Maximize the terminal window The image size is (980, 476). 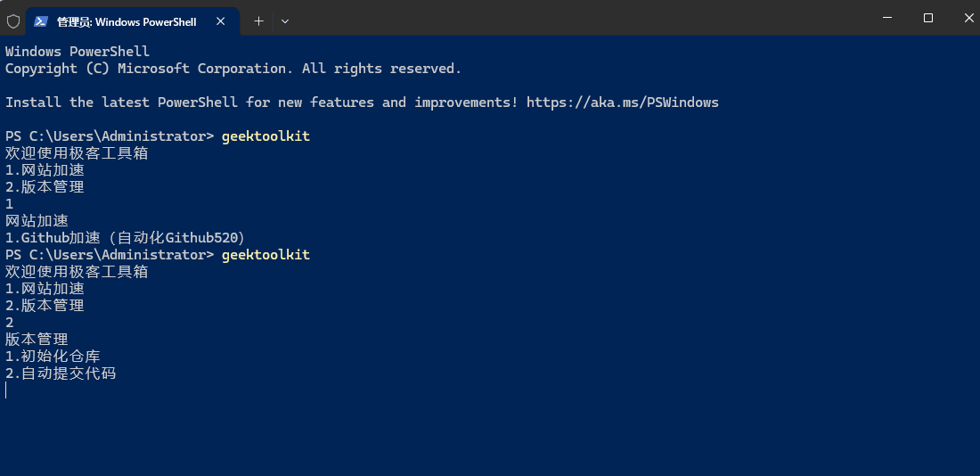(x=928, y=18)
